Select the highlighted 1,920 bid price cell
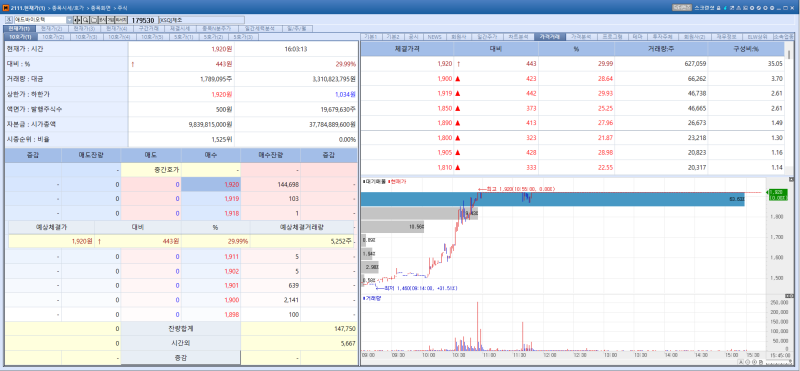Image resolution: width=800 pixels, height=371 pixels. [211, 185]
